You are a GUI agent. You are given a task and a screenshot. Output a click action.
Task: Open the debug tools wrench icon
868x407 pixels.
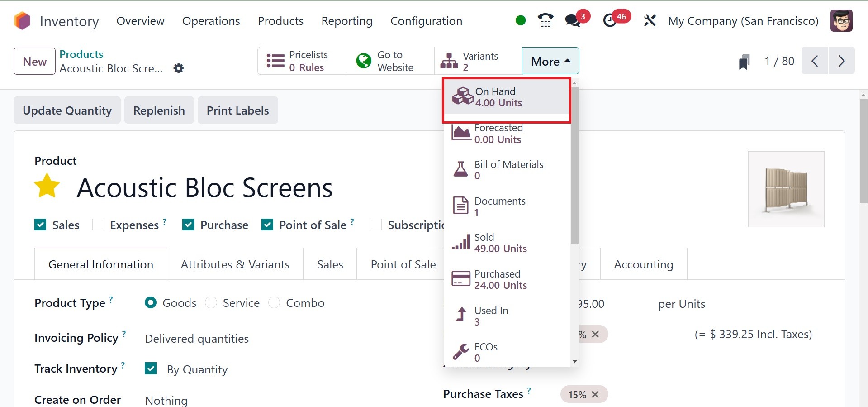point(650,20)
